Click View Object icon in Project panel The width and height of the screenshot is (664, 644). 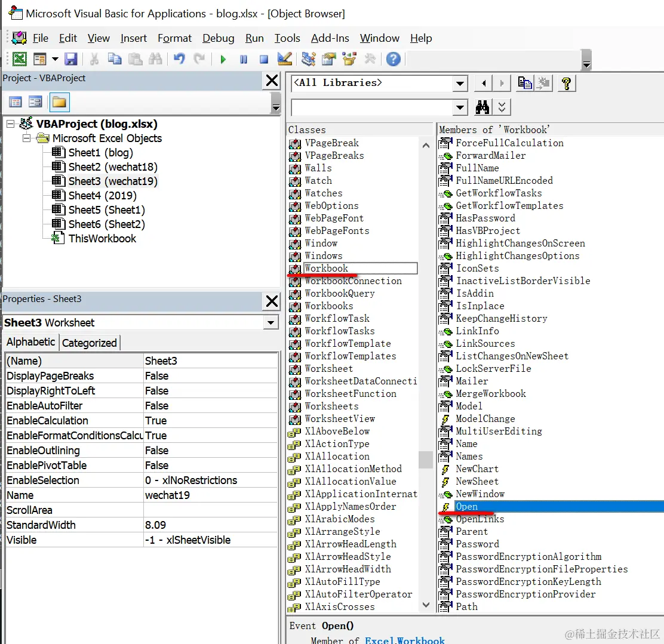pos(36,102)
